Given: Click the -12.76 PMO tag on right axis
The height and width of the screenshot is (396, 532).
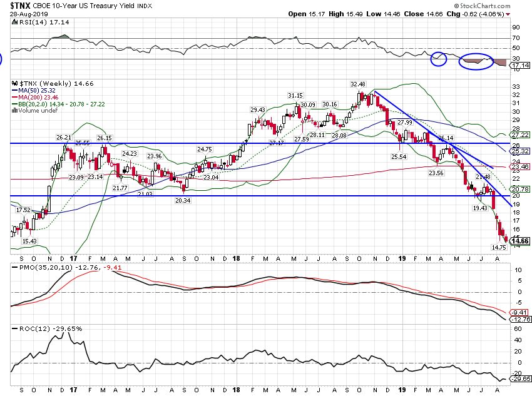Looking at the screenshot, I should [521, 320].
